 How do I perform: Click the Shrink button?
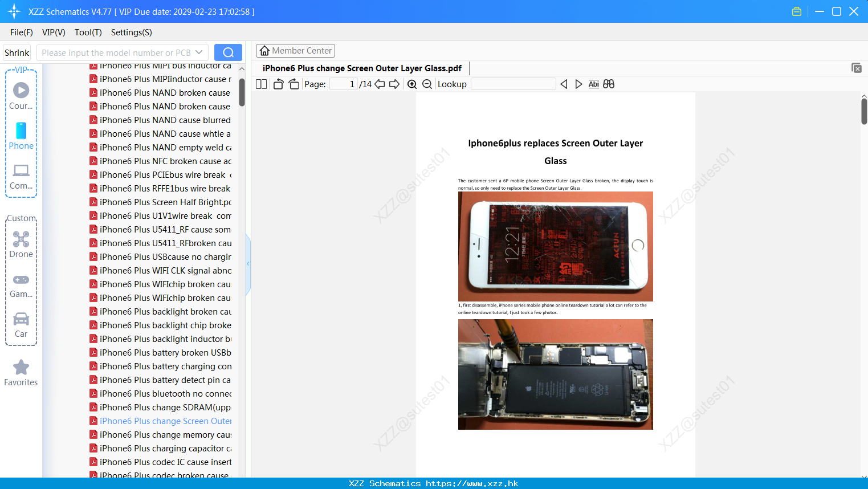pos(17,52)
